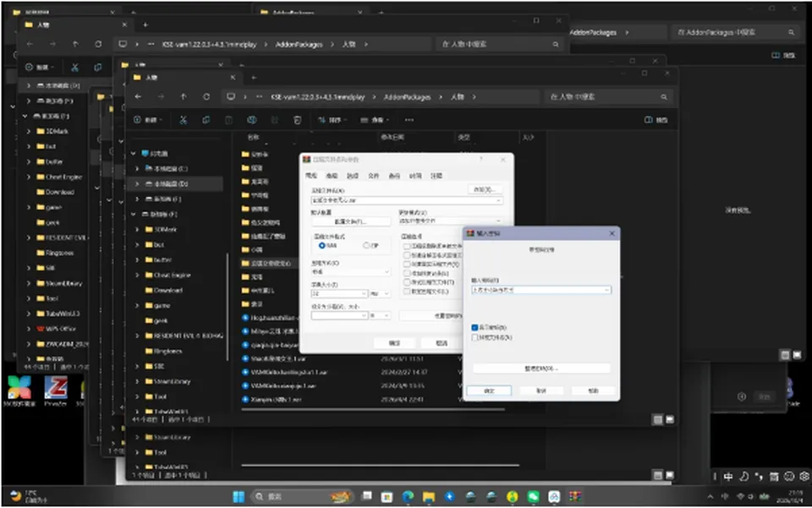
Task: Check the third archiving option, create solid archive
Action: [x=407, y=265]
